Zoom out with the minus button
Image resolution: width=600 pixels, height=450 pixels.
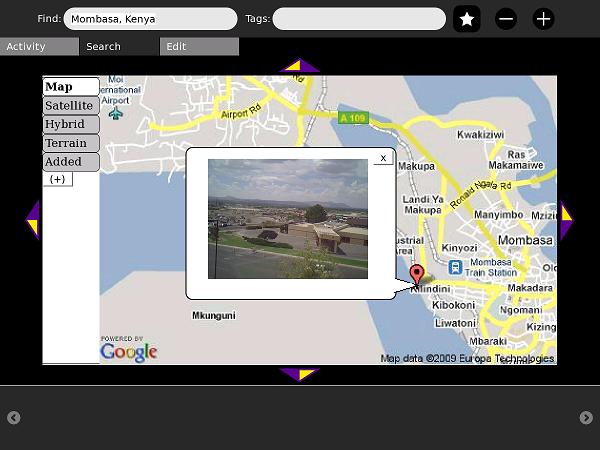[506, 19]
